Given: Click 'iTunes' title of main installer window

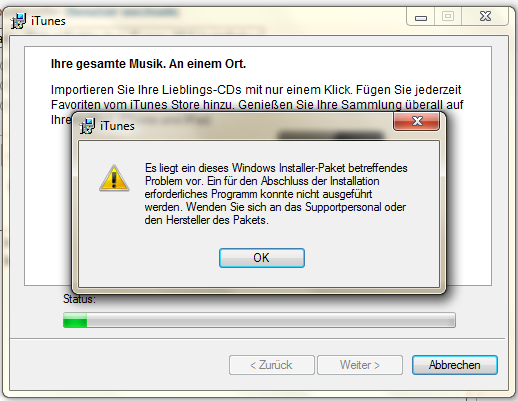Looking at the screenshot, I should click(x=48, y=21).
